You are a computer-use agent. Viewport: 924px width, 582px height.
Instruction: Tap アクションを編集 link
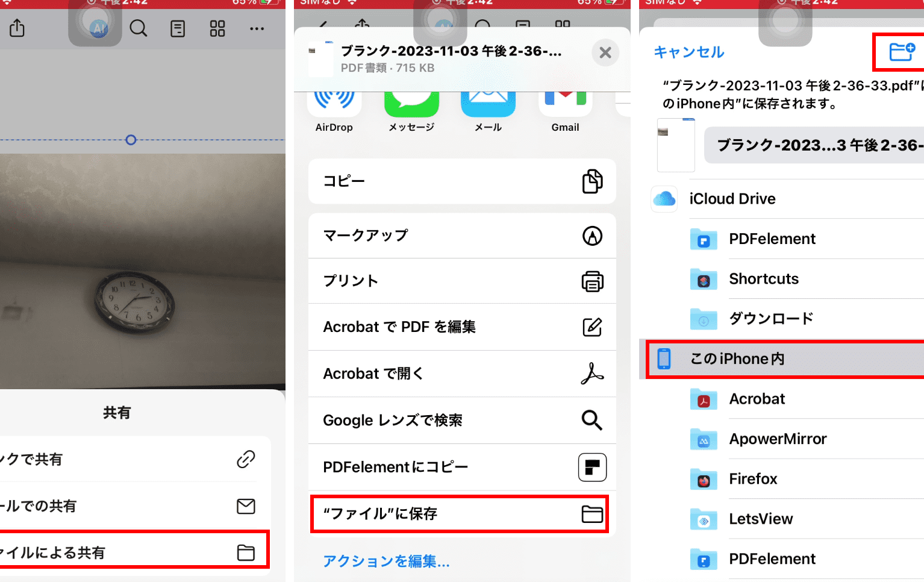386,561
